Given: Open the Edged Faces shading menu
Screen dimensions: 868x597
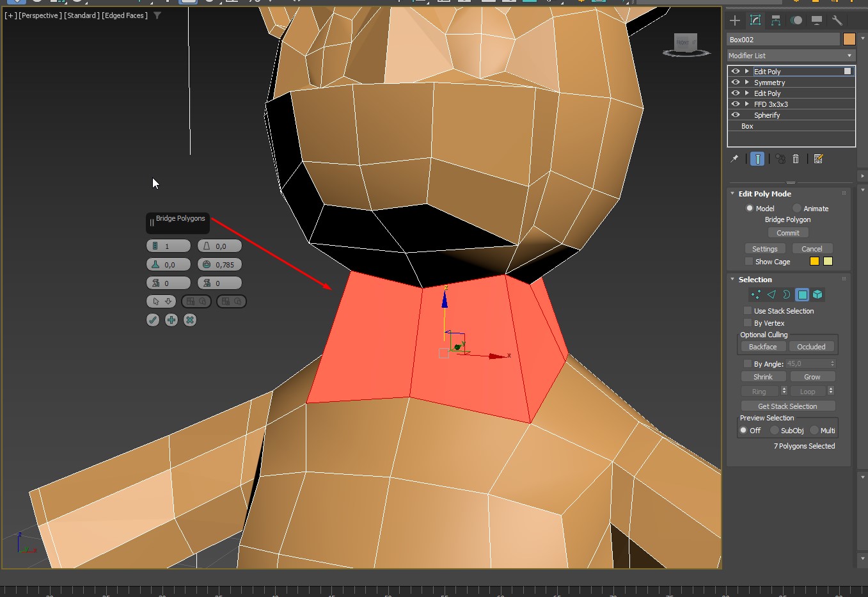Looking at the screenshot, I should [125, 15].
